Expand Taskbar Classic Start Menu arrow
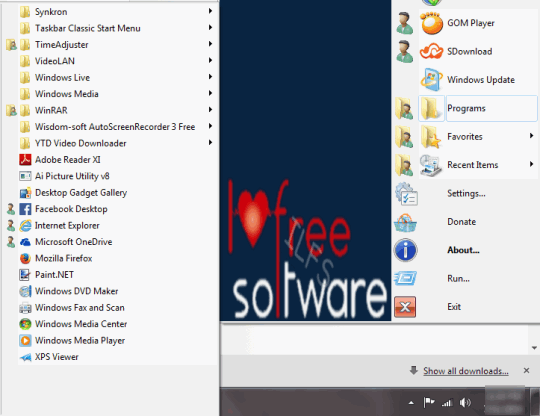 pyautogui.click(x=210, y=28)
